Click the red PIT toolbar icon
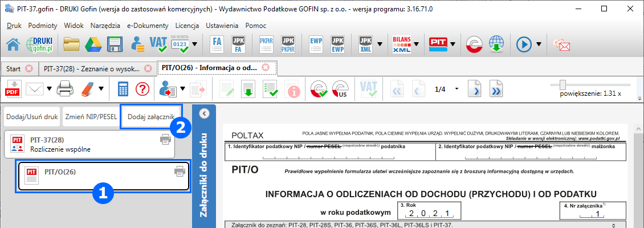 438,43
